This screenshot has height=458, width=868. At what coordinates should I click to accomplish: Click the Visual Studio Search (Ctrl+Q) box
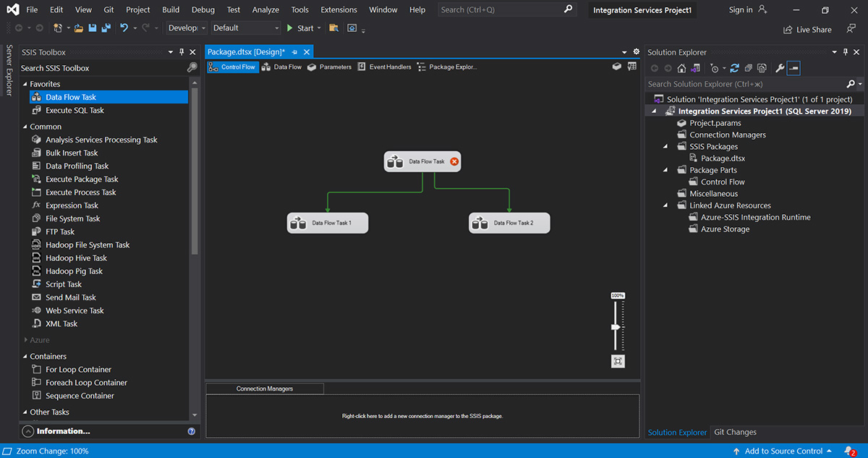coord(506,9)
